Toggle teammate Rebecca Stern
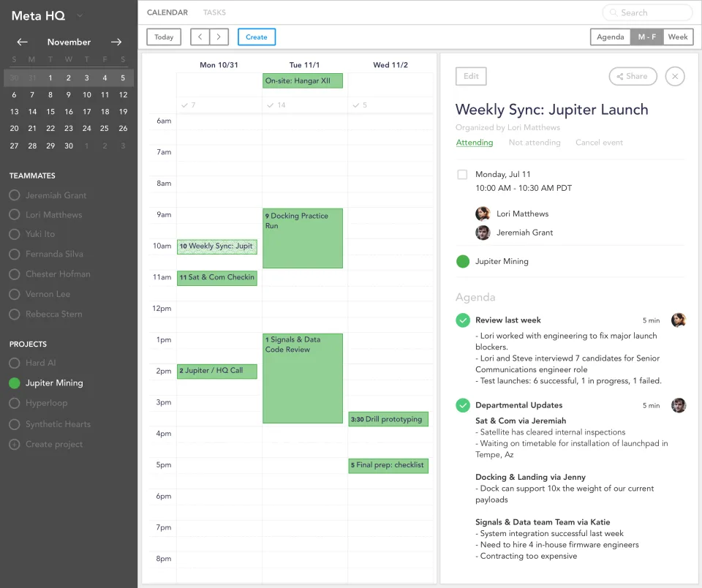 click(15, 314)
